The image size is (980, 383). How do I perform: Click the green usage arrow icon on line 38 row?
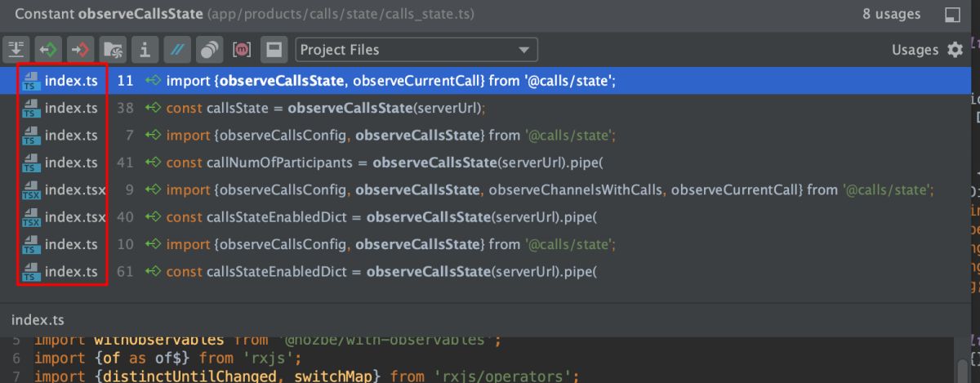point(152,108)
